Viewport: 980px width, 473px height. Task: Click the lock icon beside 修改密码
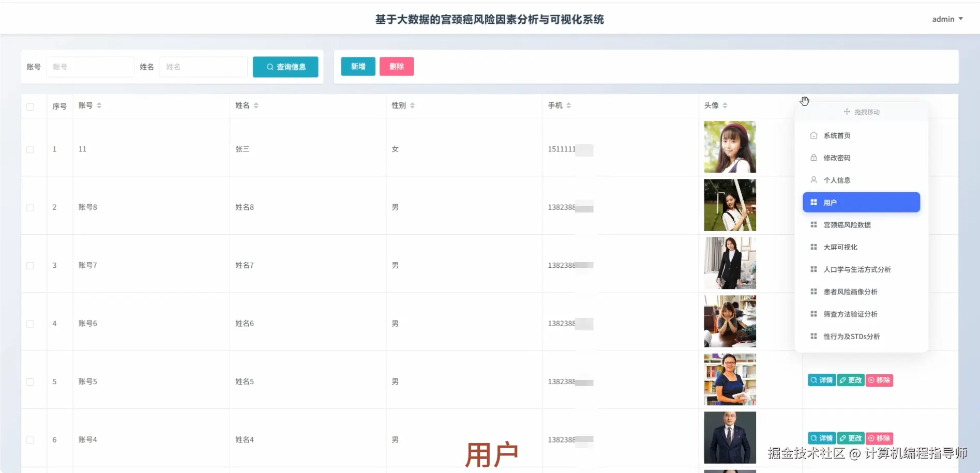click(813, 158)
